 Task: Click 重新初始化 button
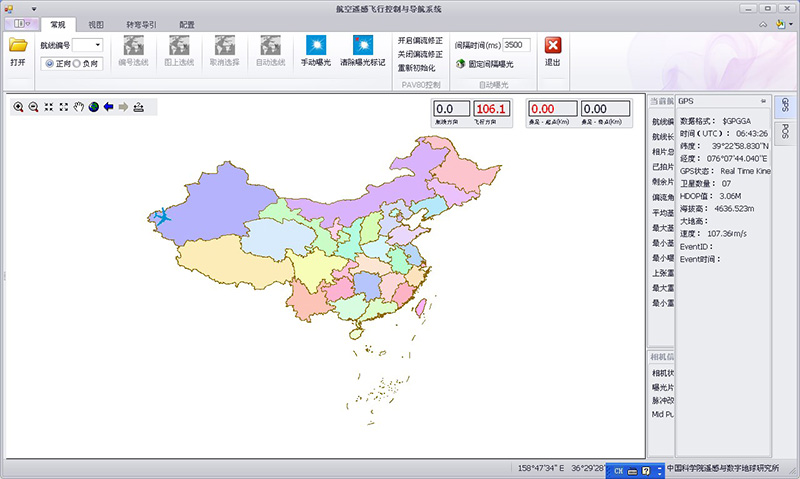tap(416, 67)
